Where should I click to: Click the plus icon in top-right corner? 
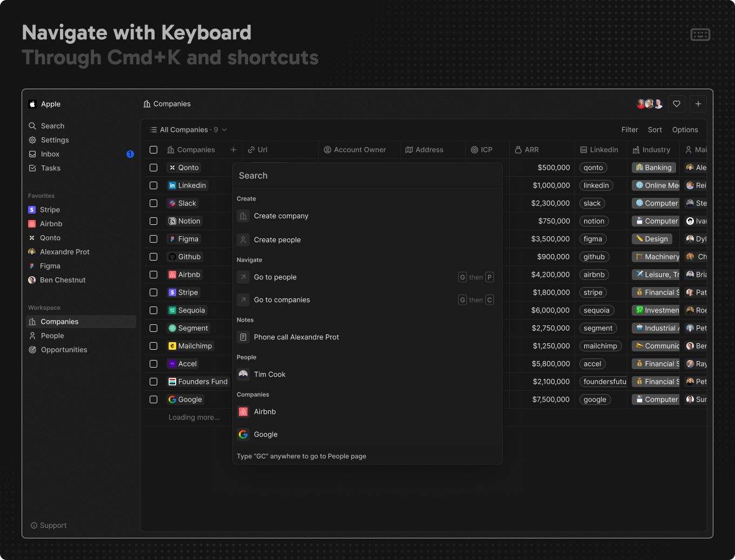(698, 104)
